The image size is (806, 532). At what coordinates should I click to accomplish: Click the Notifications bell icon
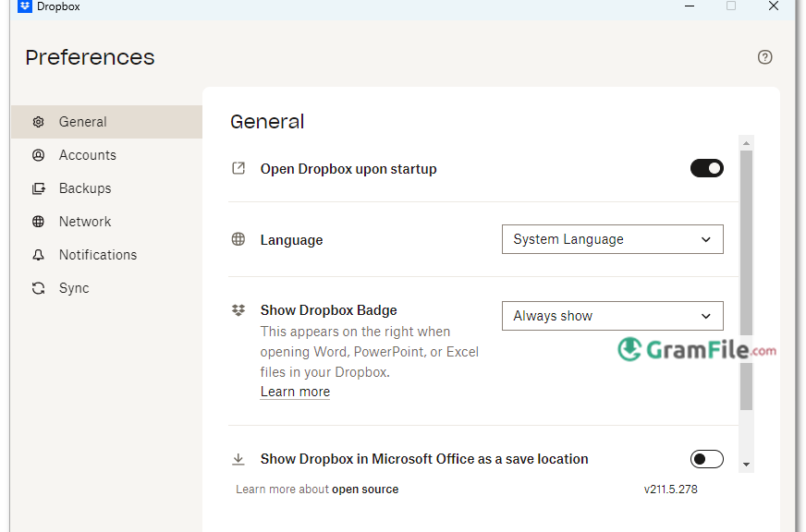click(x=38, y=255)
